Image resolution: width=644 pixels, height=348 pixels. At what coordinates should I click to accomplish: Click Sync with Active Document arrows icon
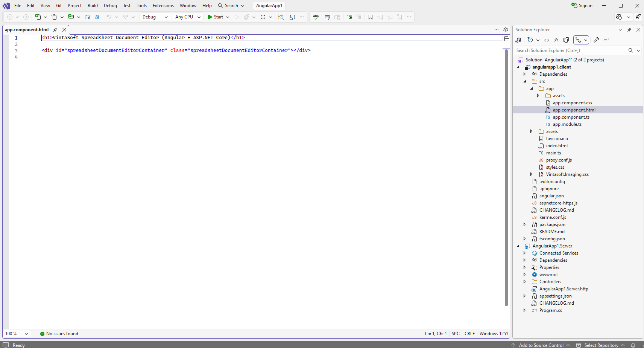(547, 40)
